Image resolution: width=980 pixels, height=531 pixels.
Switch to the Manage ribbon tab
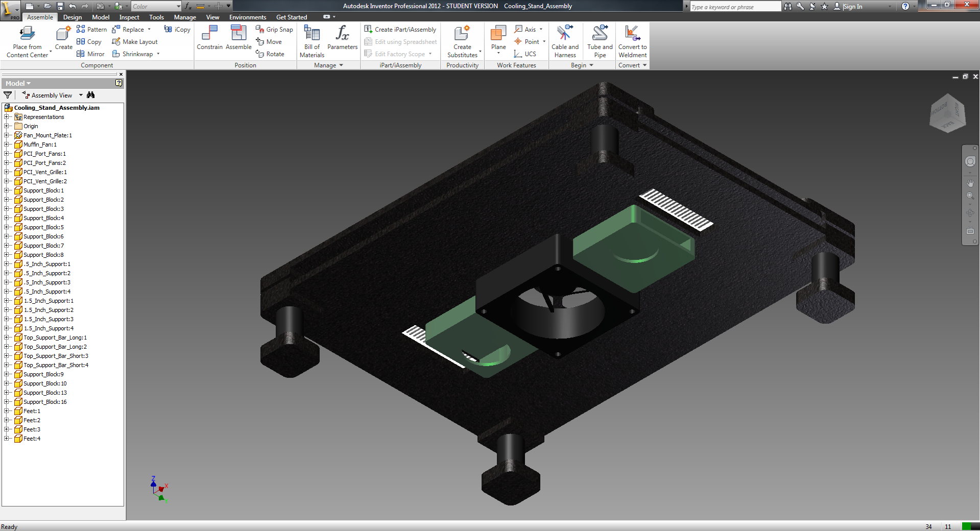pyautogui.click(x=185, y=17)
